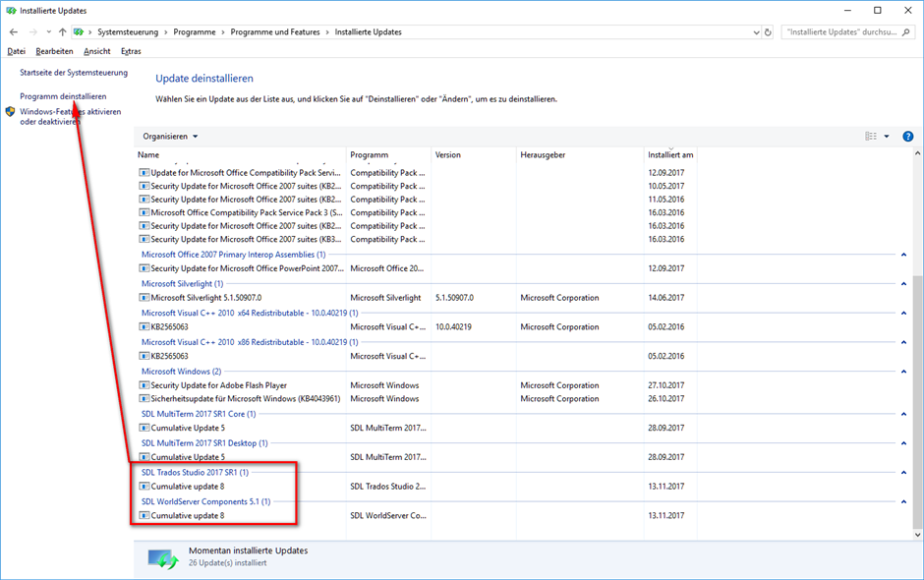
Task: Click the scroll up arrow of the list
Action: [x=917, y=153]
